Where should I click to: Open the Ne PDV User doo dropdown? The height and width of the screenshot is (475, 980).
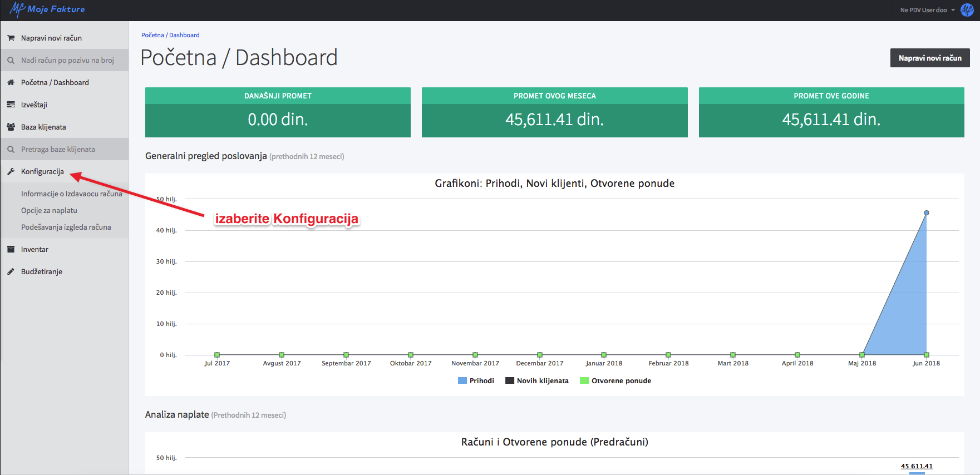(927, 10)
